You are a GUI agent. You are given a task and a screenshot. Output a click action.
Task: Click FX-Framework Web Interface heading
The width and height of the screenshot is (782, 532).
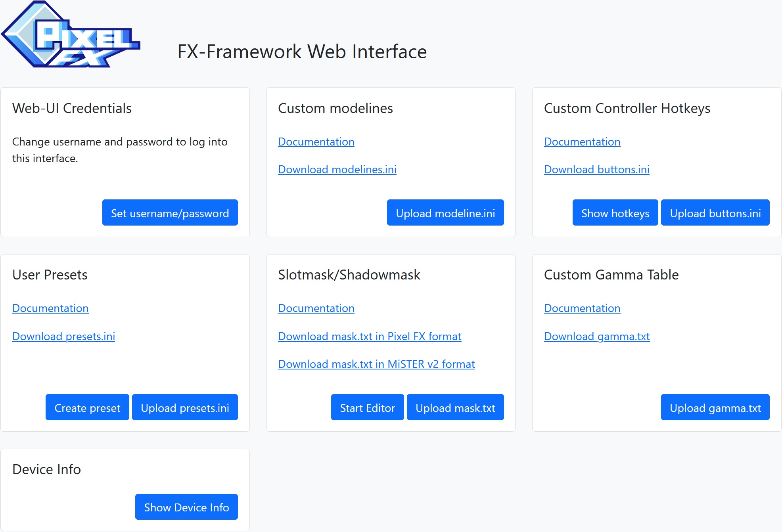coord(302,52)
